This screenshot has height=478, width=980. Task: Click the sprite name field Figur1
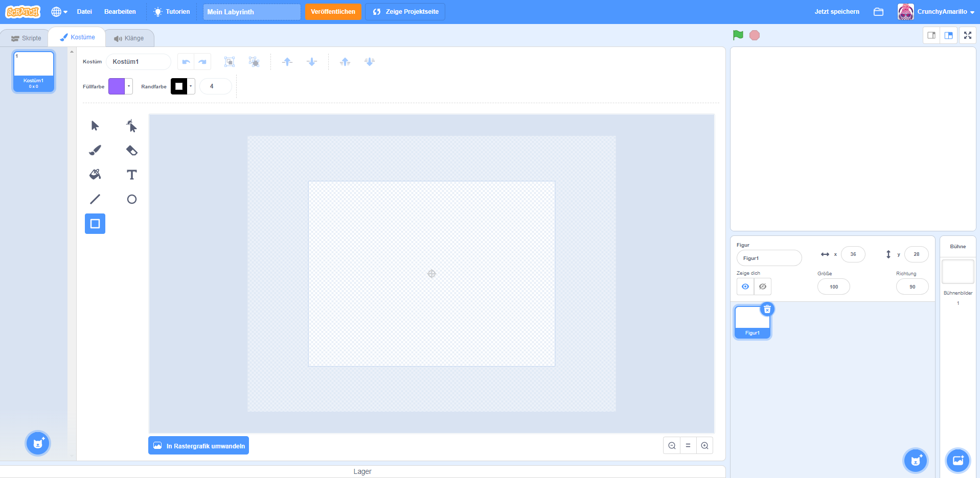(x=769, y=258)
